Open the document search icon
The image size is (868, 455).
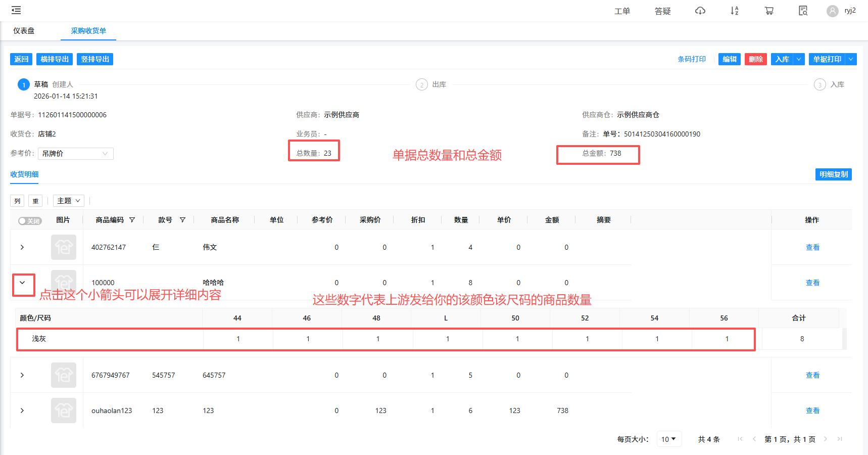coord(803,11)
